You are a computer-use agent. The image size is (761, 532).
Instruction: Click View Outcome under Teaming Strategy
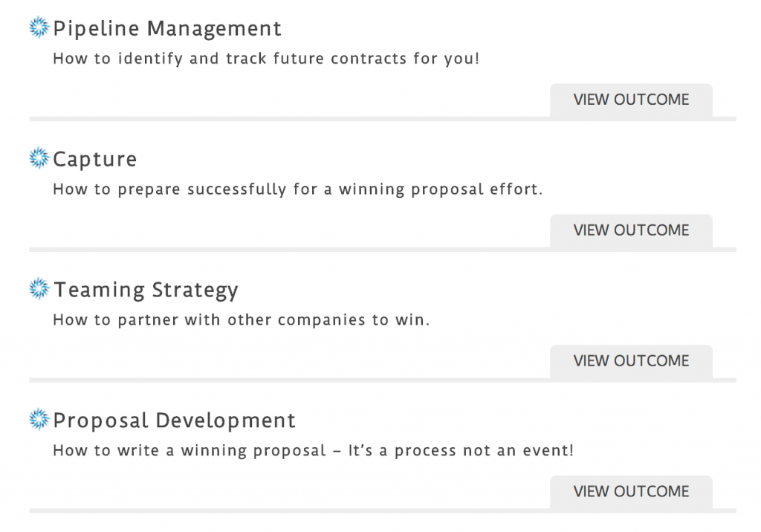click(x=631, y=361)
